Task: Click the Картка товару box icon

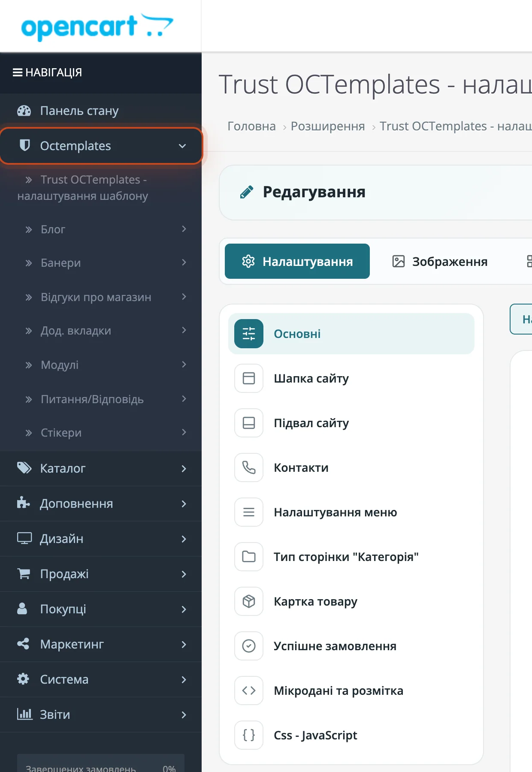Action: pyautogui.click(x=249, y=601)
